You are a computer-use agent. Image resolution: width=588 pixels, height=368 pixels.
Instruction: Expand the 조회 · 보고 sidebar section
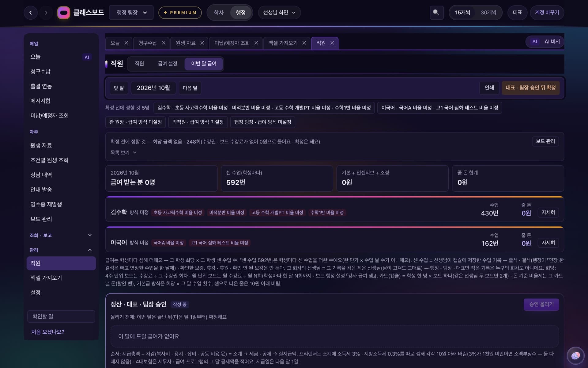pyautogui.click(x=61, y=235)
